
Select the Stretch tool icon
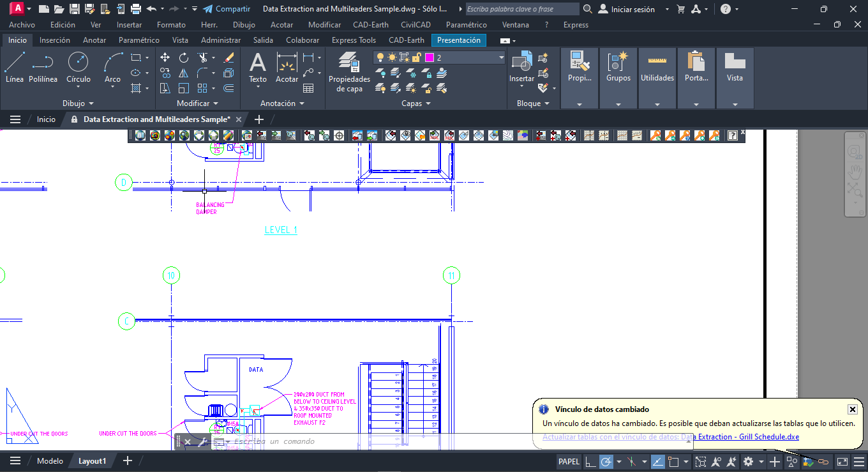click(165, 88)
